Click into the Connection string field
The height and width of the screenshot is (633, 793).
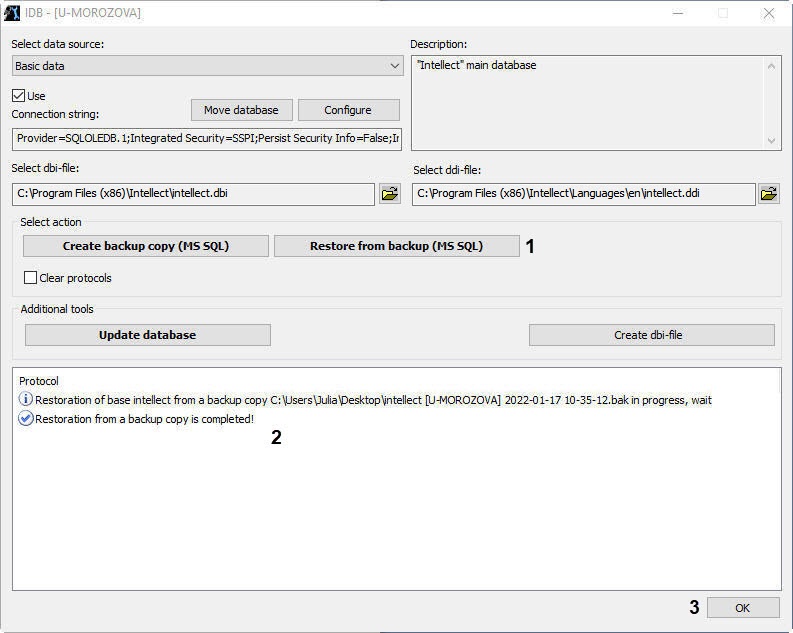pos(207,139)
